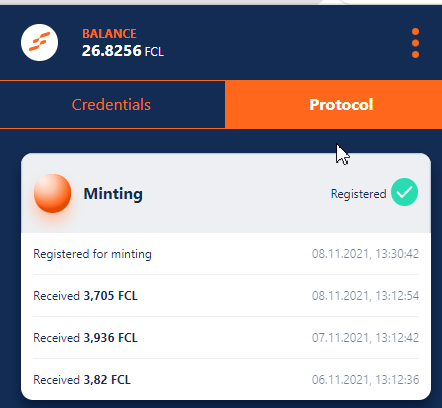Screen dimensions: 442x408
Task: Click the 08.11.2021, 13:30:42 timestamp
Action: tap(365, 254)
